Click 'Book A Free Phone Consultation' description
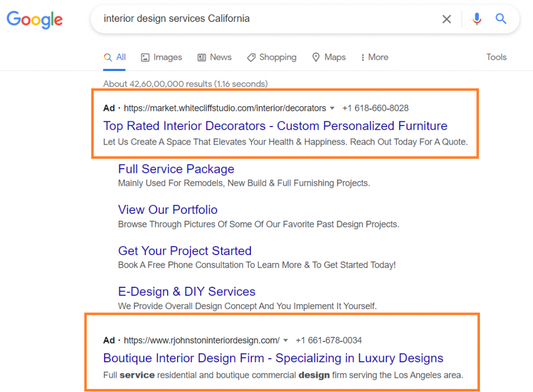 pos(257,265)
